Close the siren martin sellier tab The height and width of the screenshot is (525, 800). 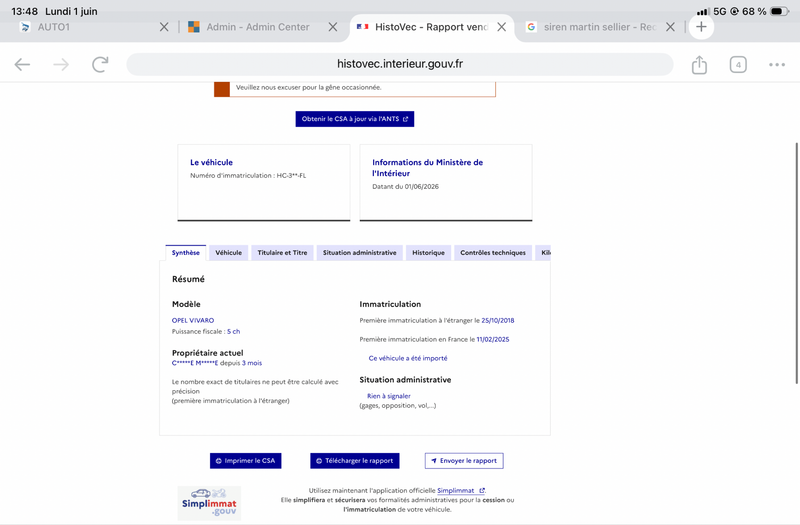click(x=670, y=27)
